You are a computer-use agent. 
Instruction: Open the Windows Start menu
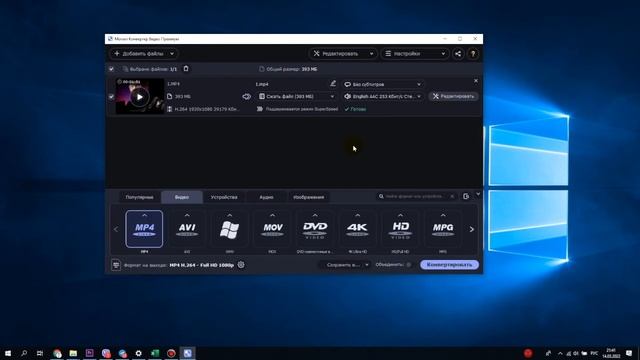[8, 353]
